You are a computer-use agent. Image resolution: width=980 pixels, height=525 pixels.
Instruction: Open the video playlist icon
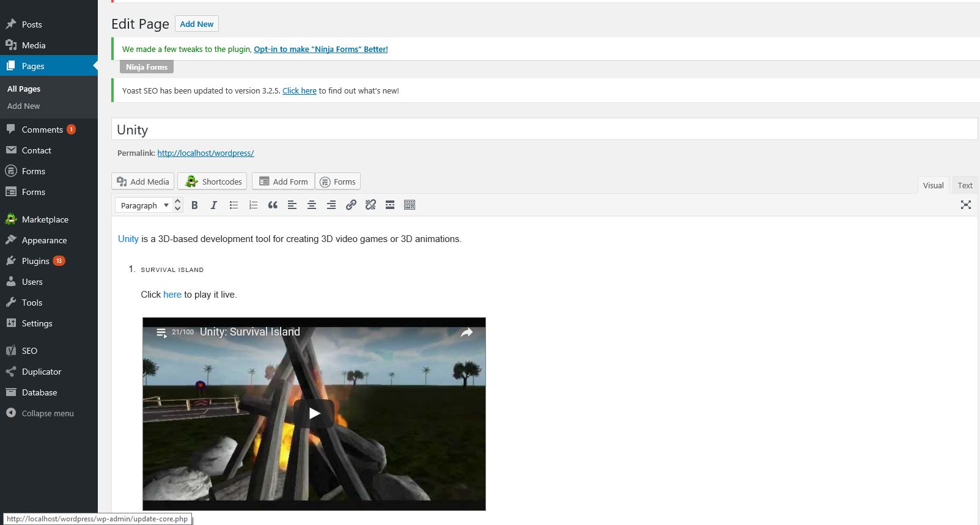[x=162, y=332]
